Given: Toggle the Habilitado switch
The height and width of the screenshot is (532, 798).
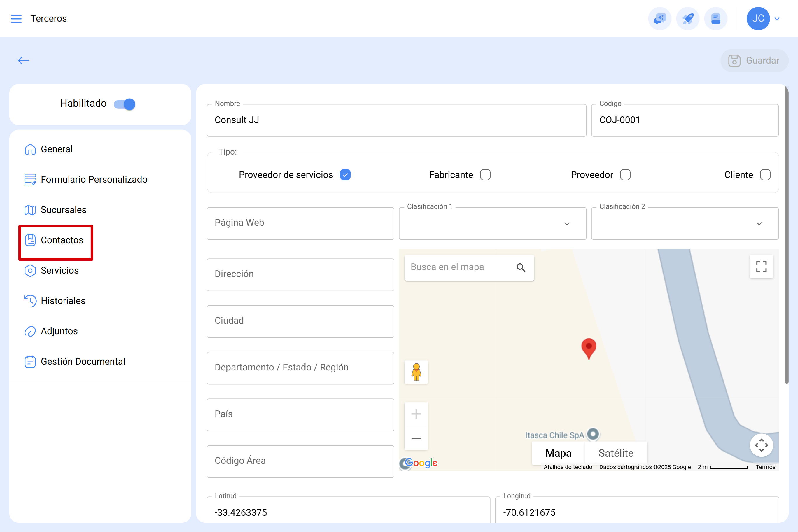Looking at the screenshot, I should click(x=125, y=104).
